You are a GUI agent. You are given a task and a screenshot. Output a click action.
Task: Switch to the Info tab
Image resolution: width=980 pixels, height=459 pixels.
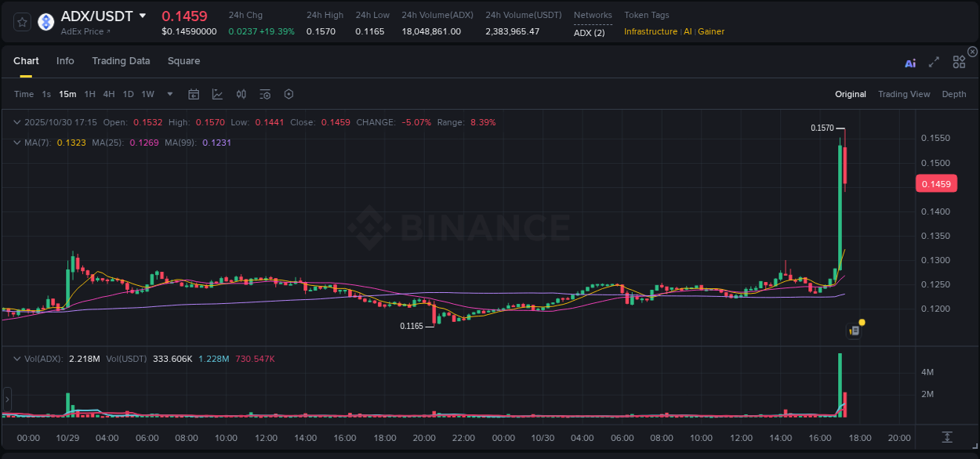(x=65, y=60)
